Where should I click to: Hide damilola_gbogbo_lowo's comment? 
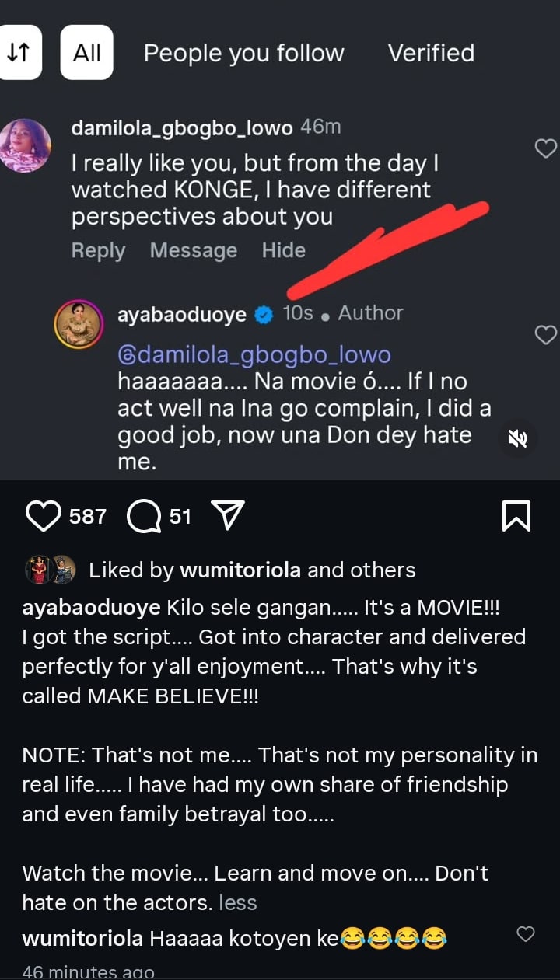(x=283, y=250)
